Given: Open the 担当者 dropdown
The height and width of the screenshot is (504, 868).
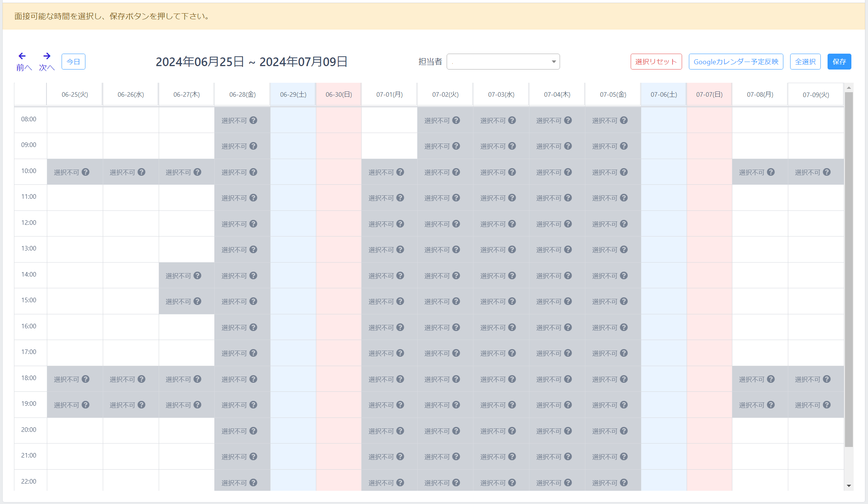Looking at the screenshot, I should coord(503,62).
